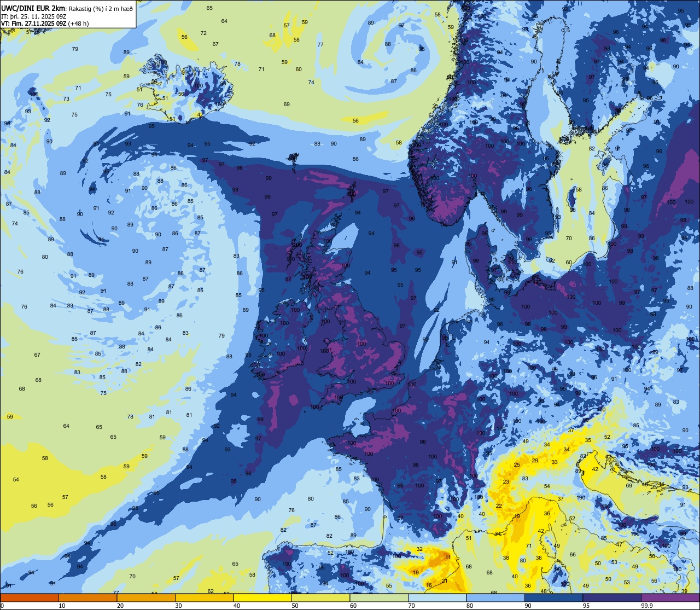The image size is (700, 610).
Task: Click the legend label '40'
Action: click(237, 606)
